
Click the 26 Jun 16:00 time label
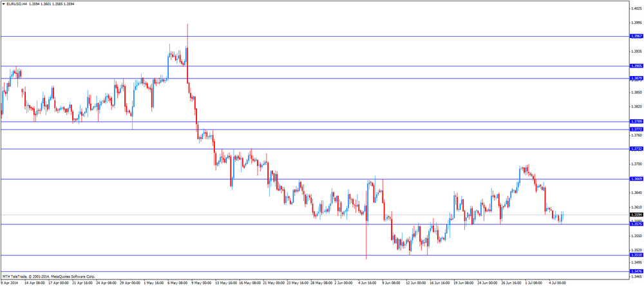click(x=512, y=283)
